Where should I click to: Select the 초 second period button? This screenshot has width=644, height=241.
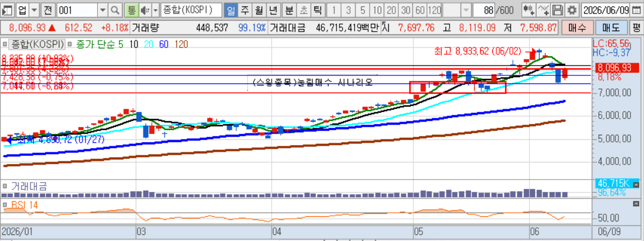304,10
